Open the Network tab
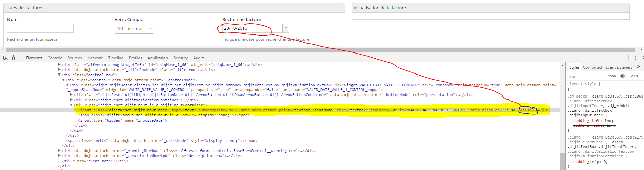Viewport: 644px width, 170px height. (95, 58)
